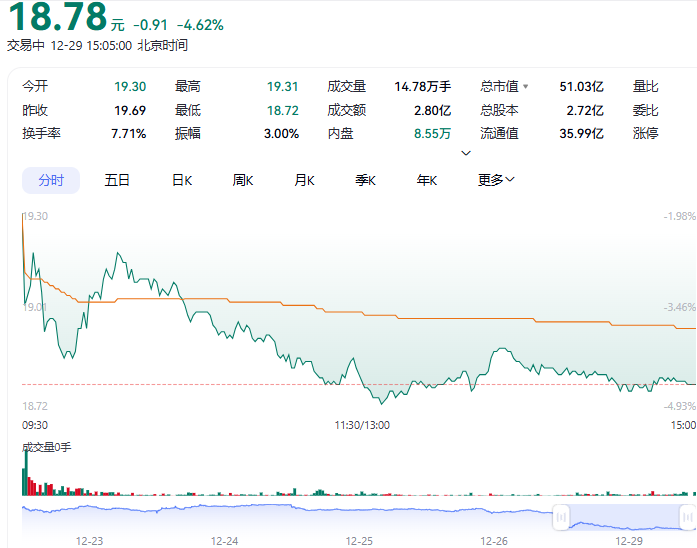Expand more stock data with the chevron

click(x=465, y=153)
